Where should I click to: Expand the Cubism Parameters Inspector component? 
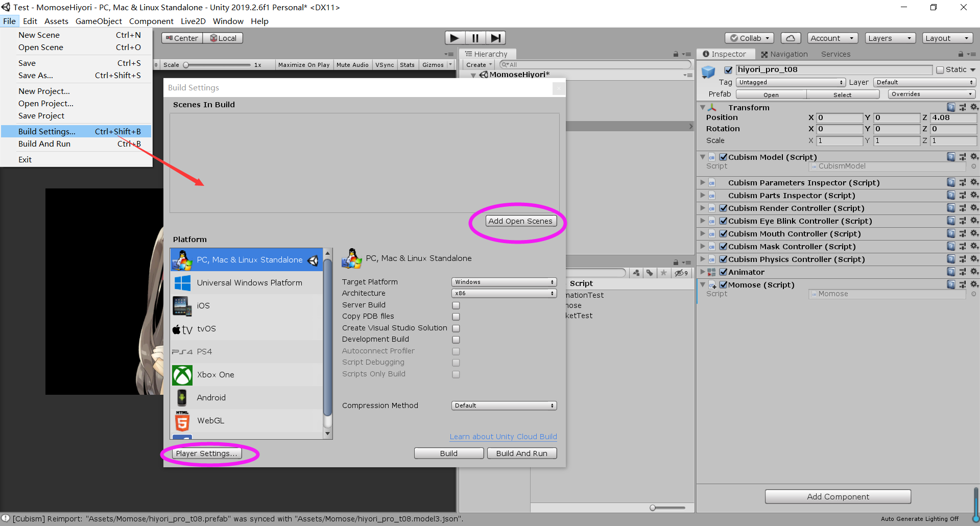click(x=703, y=182)
